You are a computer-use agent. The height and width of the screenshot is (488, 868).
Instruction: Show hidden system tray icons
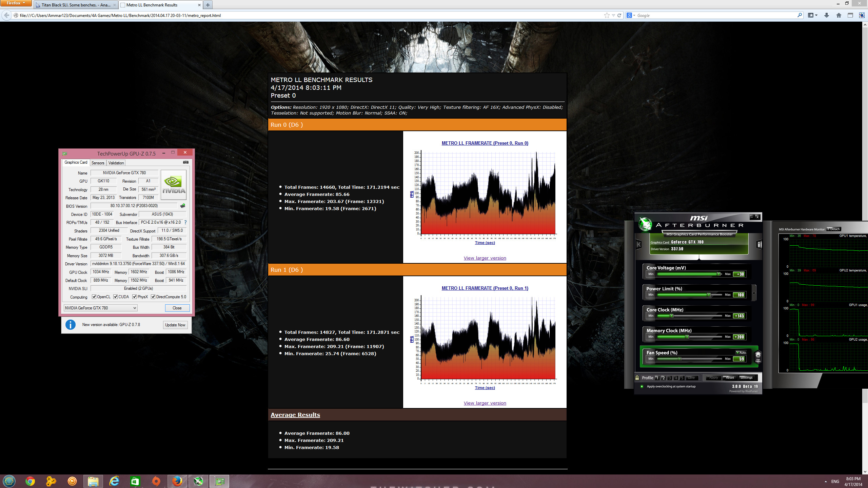click(826, 482)
